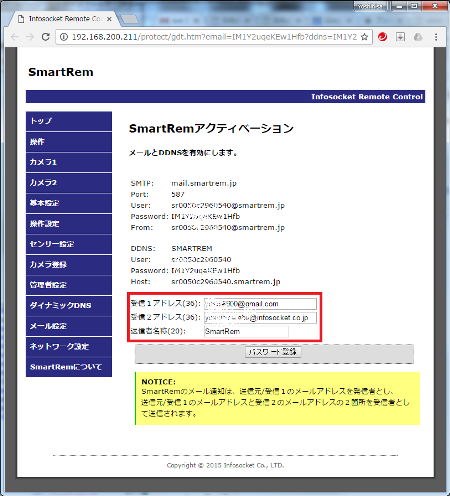Image resolution: width=450 pixels, height=496 pixels.
Task: Click the download extension icon
Action: pos(400,37)
